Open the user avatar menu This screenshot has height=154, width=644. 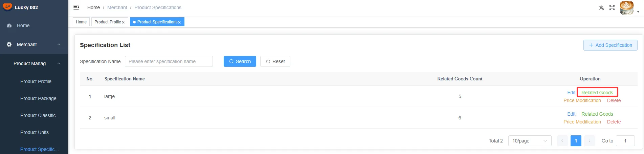pos(627,8)
